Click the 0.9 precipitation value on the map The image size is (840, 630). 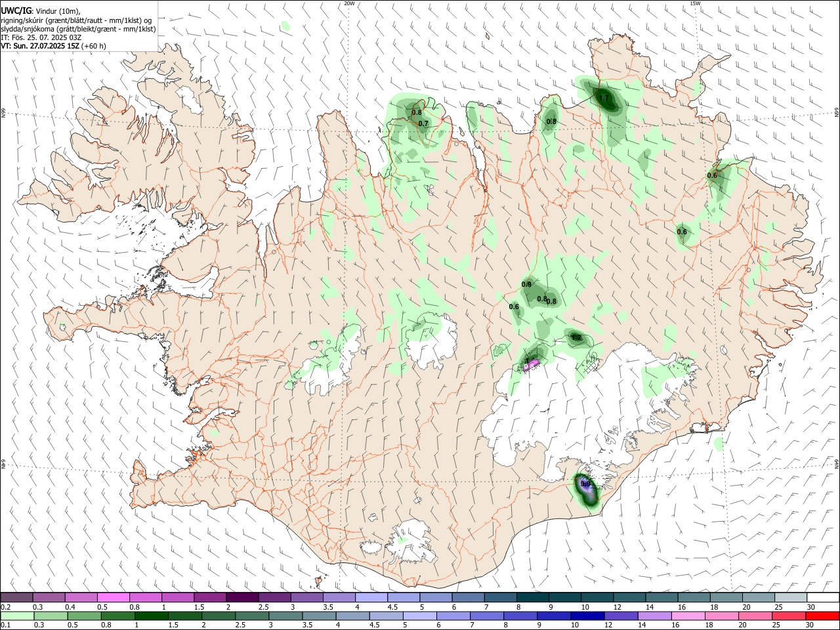pyautogui.click(x=526, y=284)
